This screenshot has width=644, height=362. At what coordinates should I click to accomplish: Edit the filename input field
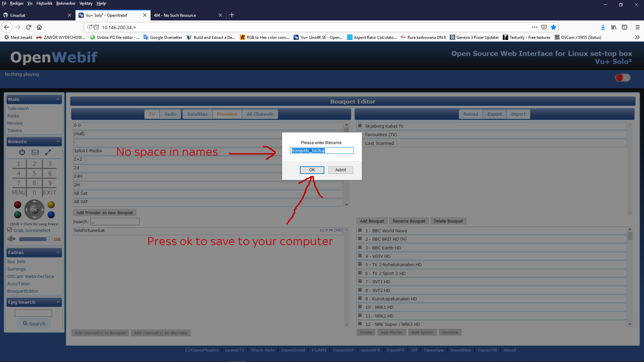coord(322,150)
